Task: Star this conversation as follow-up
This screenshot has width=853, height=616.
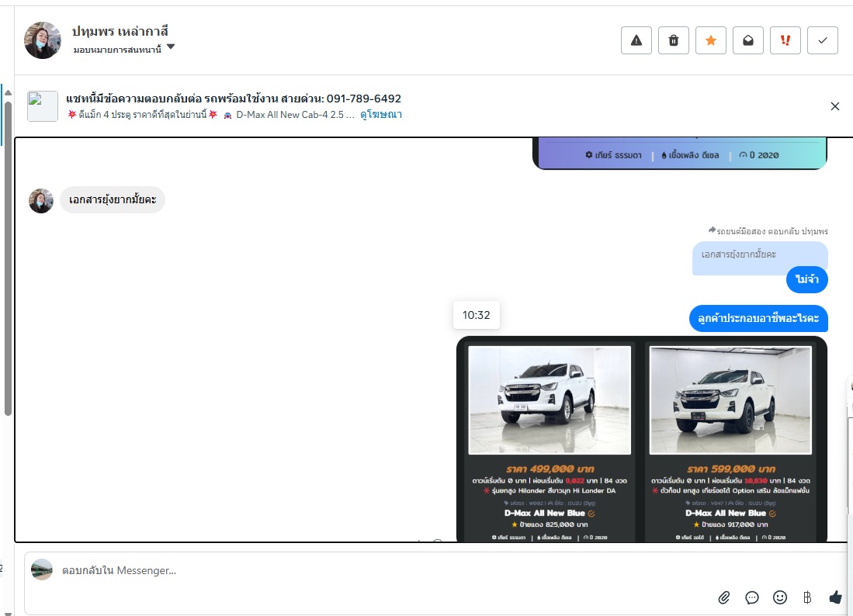Action: 710,40
